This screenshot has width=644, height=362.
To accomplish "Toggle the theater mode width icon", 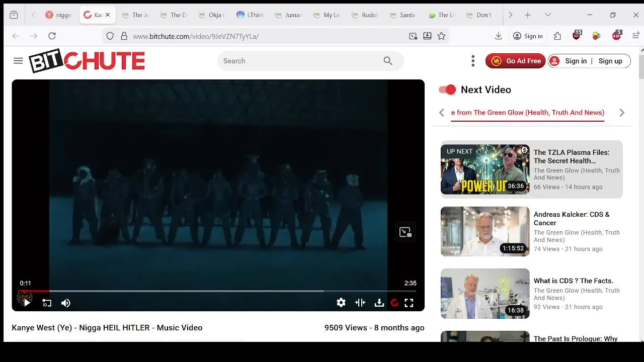I will tap(360, 303).
